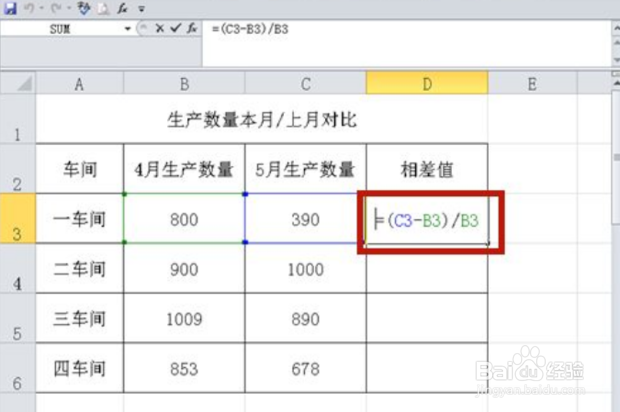This screenshot has height=412, width=620.
Task: Select highlighted row 3 header
Action: tap(18, 218)
